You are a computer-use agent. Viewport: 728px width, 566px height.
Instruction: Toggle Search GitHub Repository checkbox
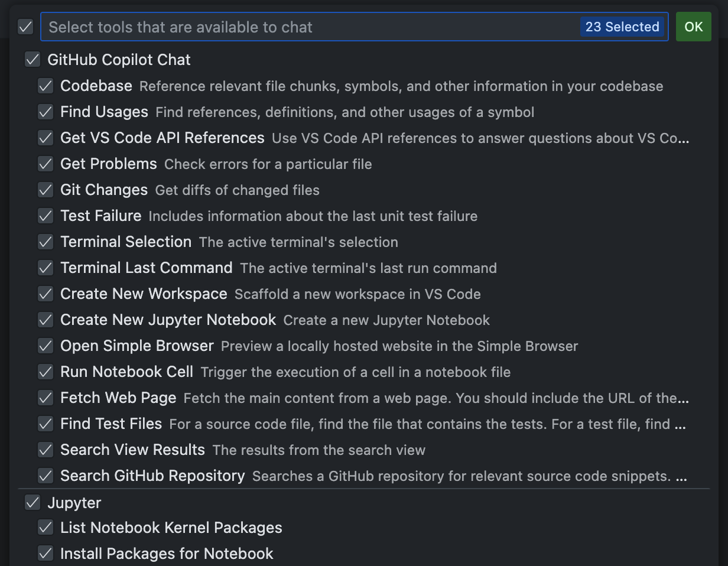tap(45, 476)
